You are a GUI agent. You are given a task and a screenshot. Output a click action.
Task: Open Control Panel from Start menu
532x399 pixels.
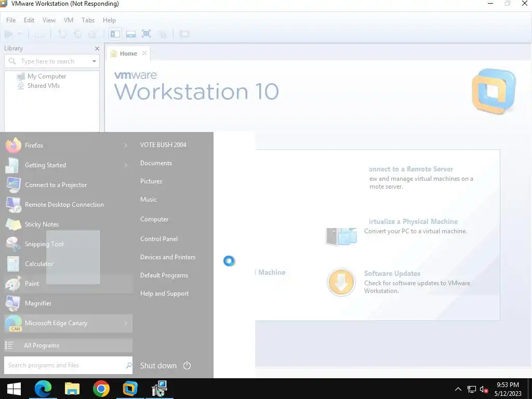[159, 239]
